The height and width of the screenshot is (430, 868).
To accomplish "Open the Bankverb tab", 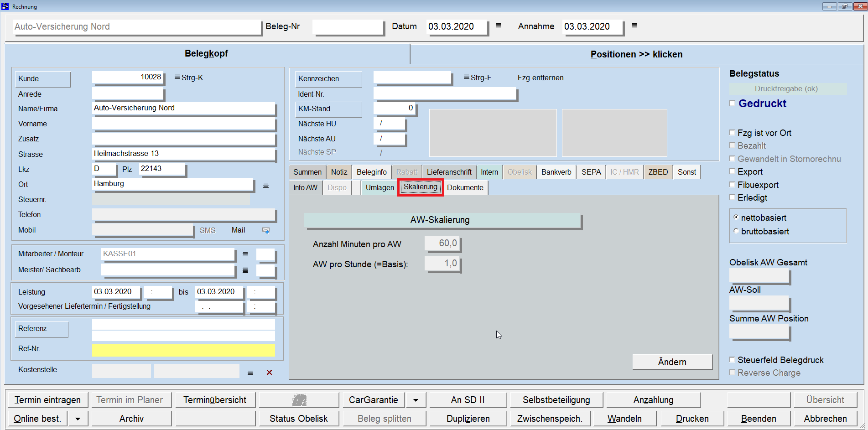I will click(x=556, y=172).
